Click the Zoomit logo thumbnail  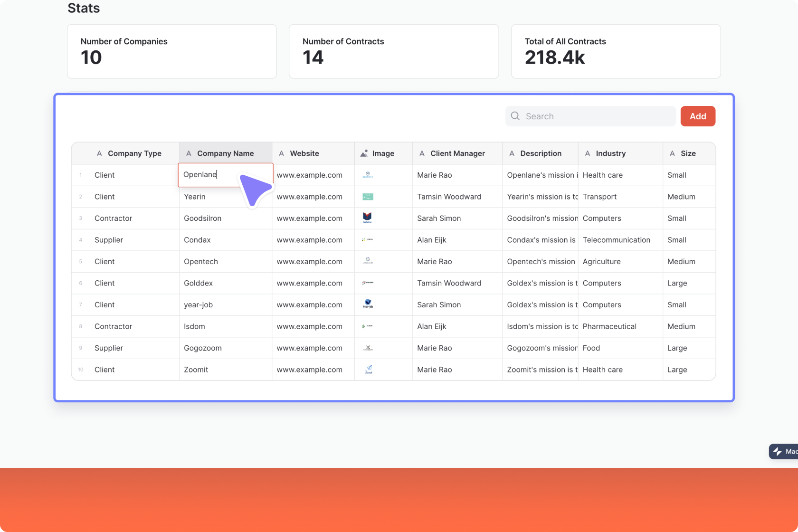tap(368, 369)
